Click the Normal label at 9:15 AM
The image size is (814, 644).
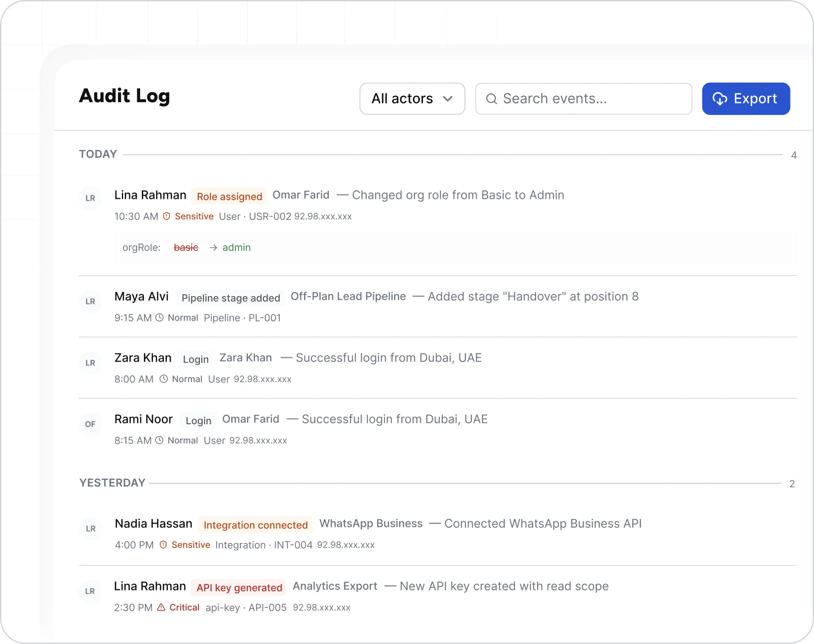(x=183, y=318)
